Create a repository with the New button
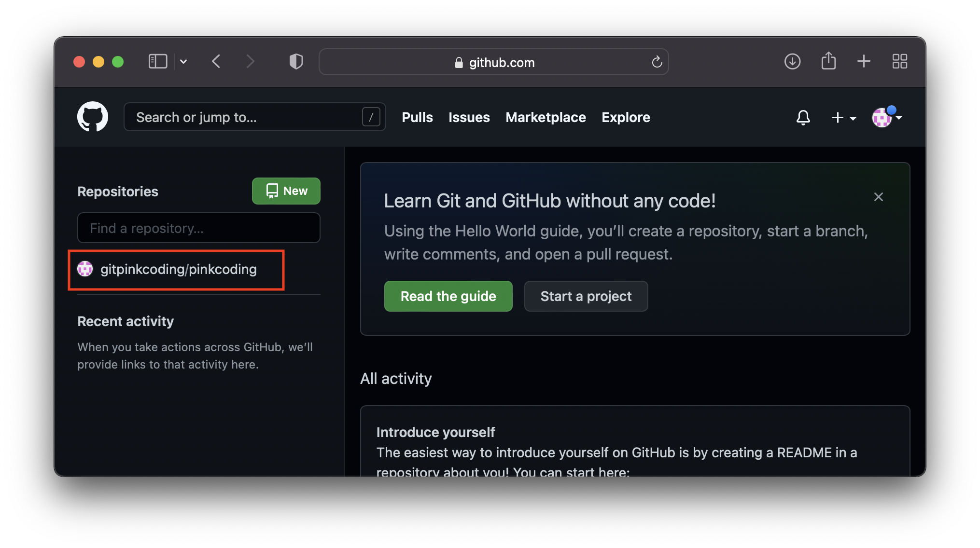The width and height of the screenshot is (980, 548). (x=286, y=191)
